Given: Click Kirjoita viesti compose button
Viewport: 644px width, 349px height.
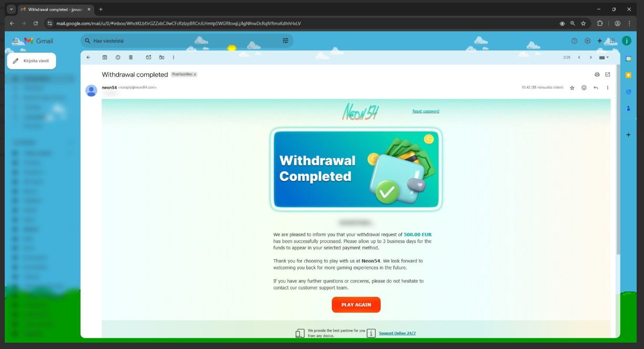Looking at the screenshot, I should [x=32, y=61].
